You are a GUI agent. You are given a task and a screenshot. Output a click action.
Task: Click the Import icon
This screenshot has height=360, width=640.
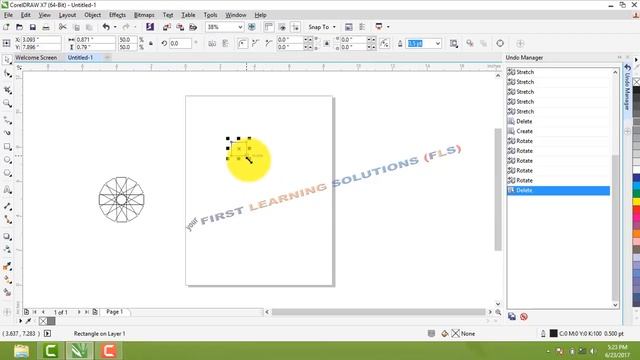point(167,27)
